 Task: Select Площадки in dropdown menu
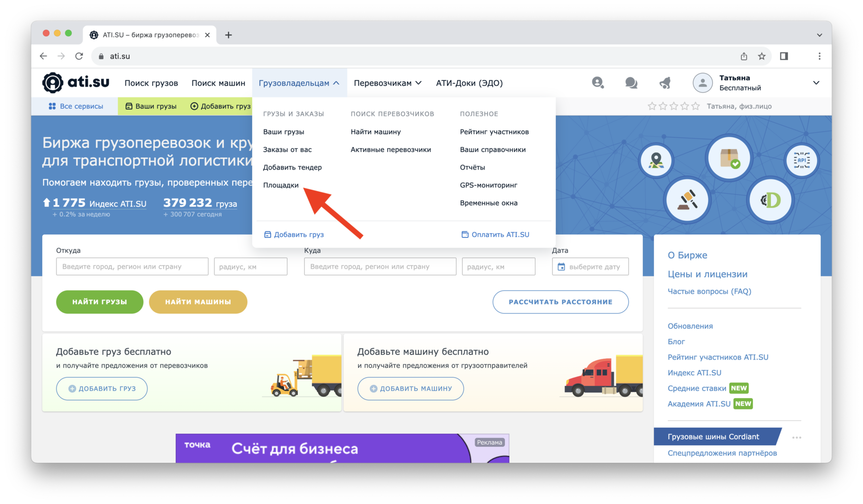pyautogui.click(x=280, y=185)
